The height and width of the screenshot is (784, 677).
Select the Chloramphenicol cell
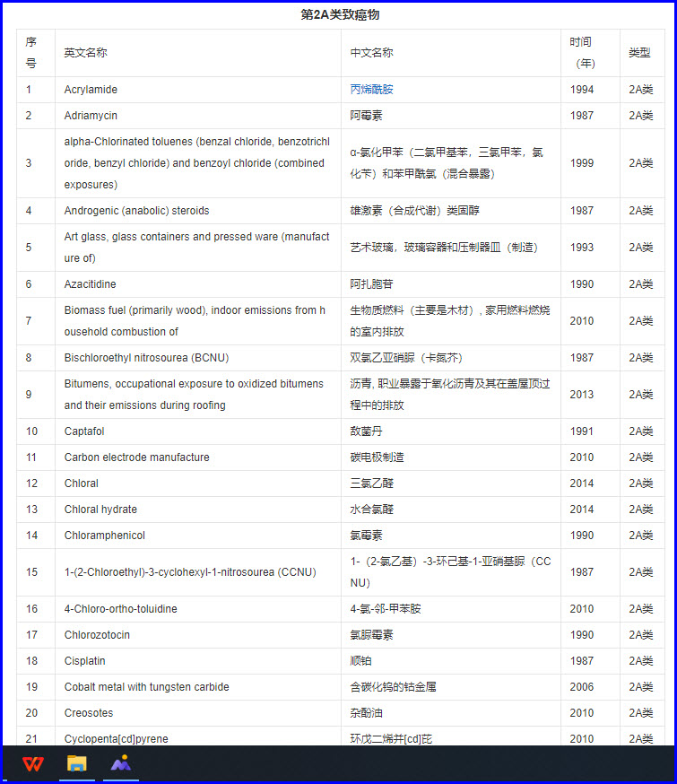(104, 536)
